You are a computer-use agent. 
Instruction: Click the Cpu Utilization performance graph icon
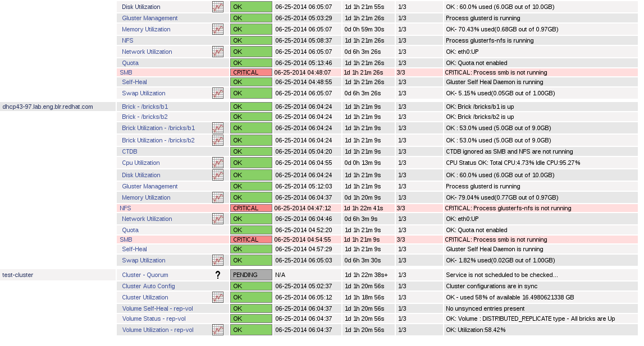218,163
